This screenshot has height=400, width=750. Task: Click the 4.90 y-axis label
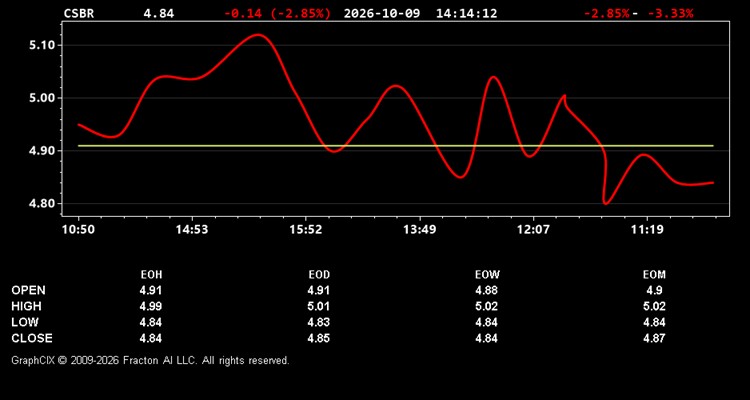(43, 151)
